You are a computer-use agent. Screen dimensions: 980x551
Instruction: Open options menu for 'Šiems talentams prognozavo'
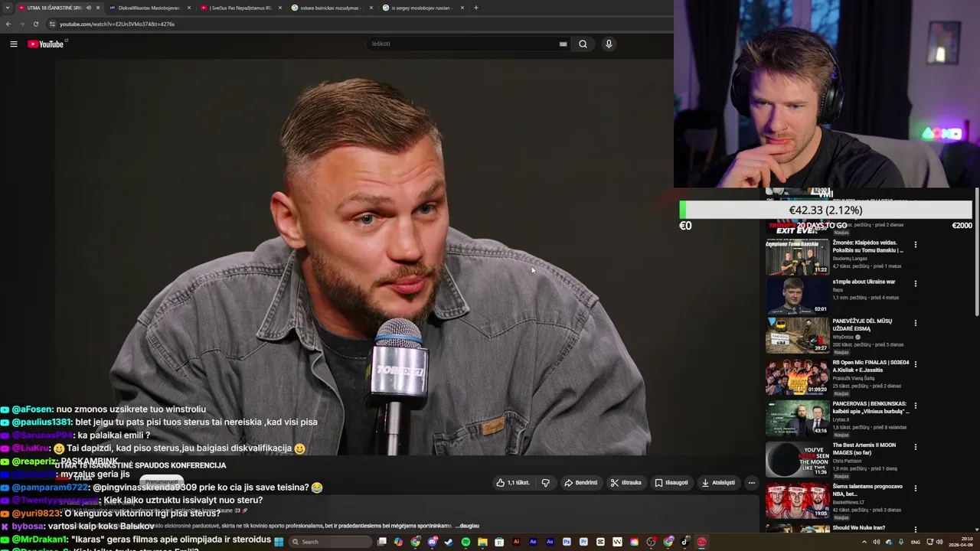tap(916, 488)
